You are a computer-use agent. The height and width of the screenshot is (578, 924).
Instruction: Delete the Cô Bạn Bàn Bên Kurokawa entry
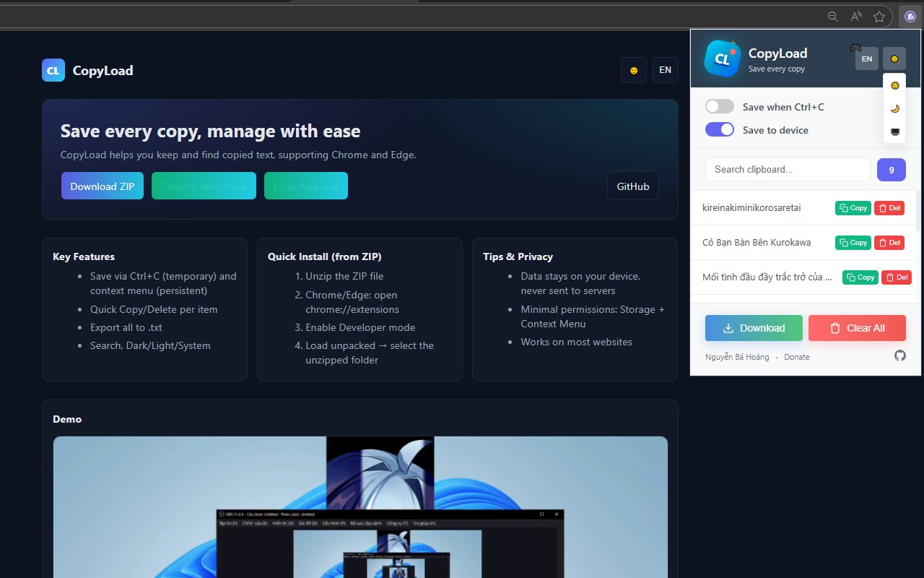pyautogui.click(x=889, y=243)
